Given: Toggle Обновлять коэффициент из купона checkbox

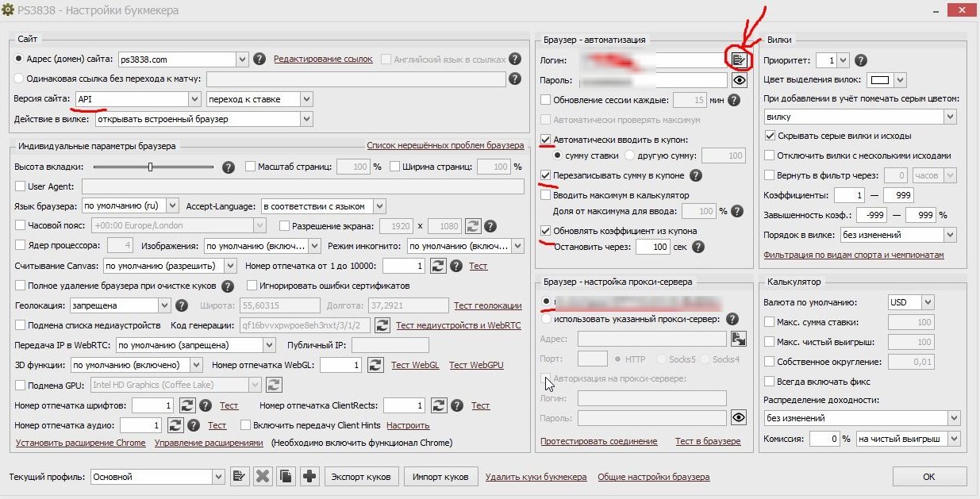Looking at the screenshot, I should (x=545, y=231).
